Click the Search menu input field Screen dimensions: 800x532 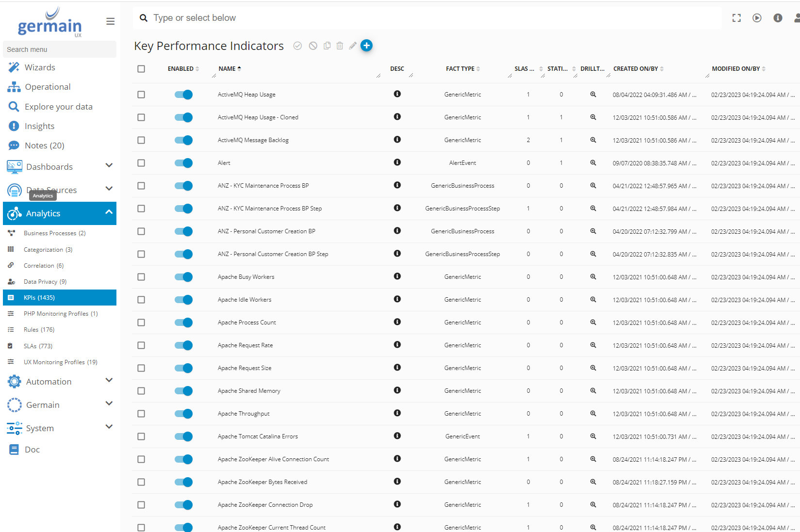click(x=59, y=49)
